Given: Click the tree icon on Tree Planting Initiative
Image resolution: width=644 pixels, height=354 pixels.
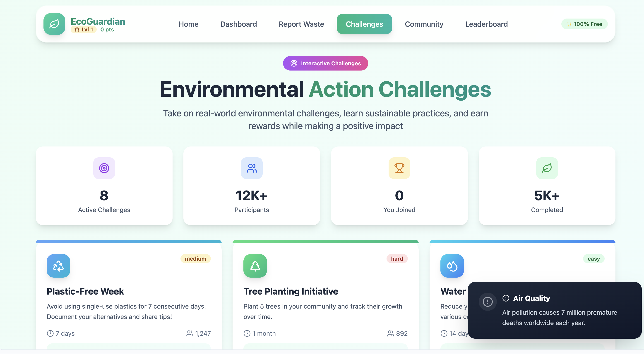Looking at the screenshot, I should [x=255, y=266].
